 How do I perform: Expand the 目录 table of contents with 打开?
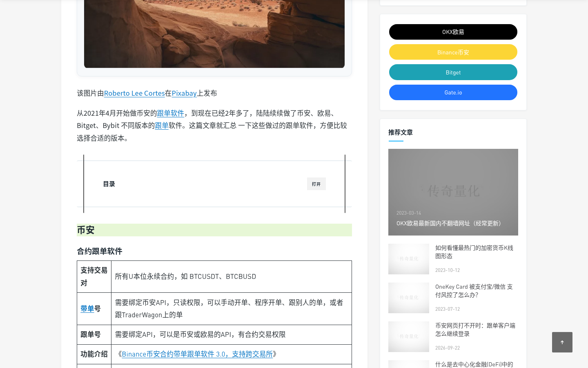coord(316,184)
